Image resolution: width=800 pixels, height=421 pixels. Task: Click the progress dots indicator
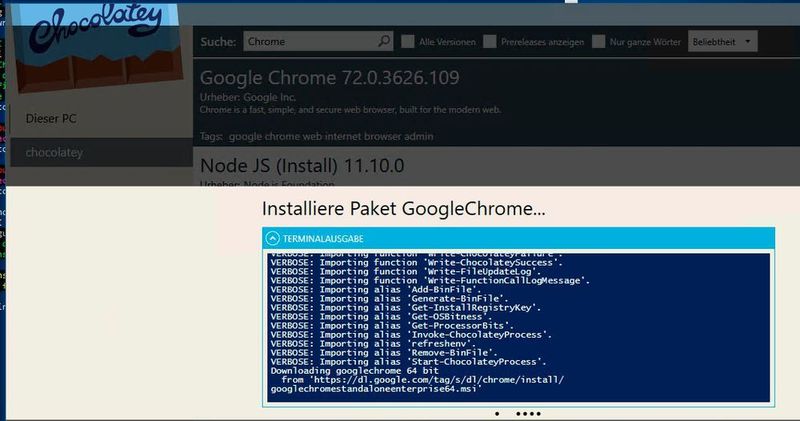click(x=518, y=414)
